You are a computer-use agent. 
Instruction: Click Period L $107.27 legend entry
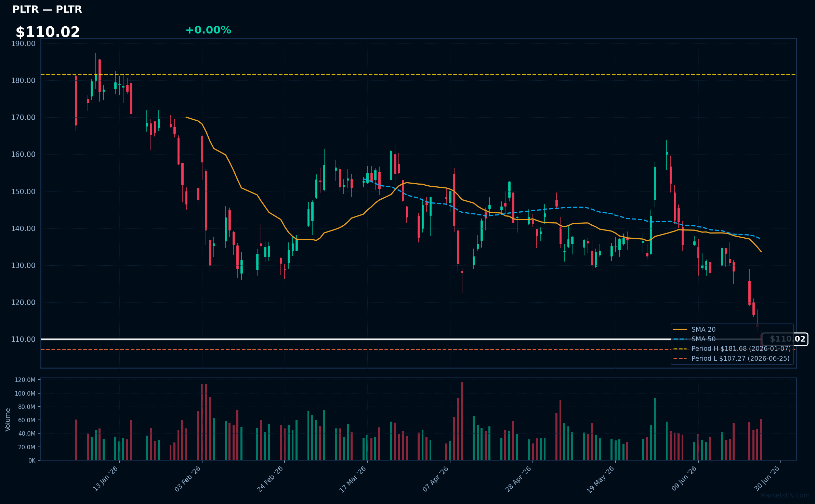coord(731,358)
